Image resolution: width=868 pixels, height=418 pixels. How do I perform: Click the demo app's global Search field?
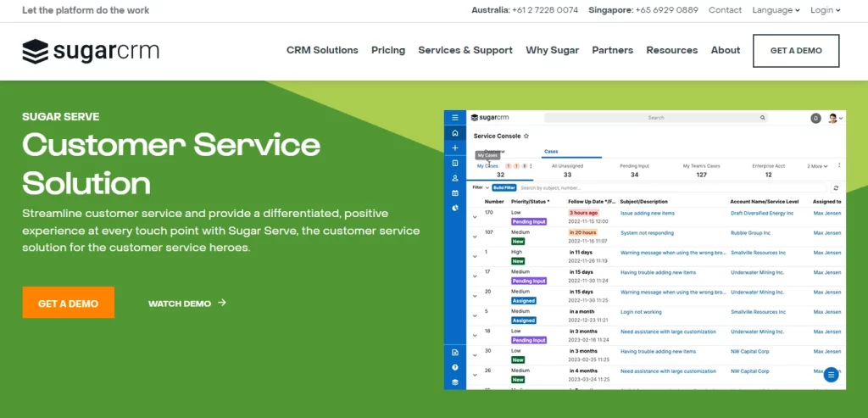point(656,117)
